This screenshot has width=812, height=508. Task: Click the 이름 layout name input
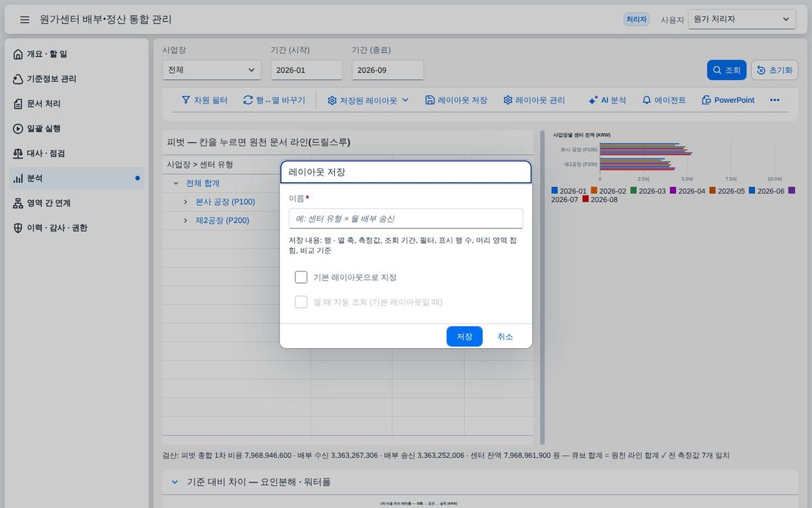click(x=406, y=218)
